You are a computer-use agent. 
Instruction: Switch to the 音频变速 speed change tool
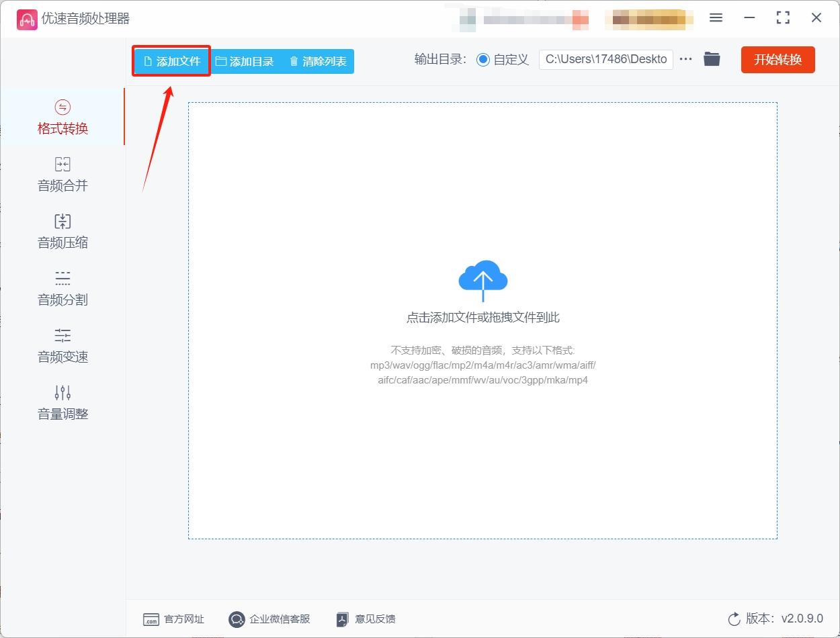62,345
